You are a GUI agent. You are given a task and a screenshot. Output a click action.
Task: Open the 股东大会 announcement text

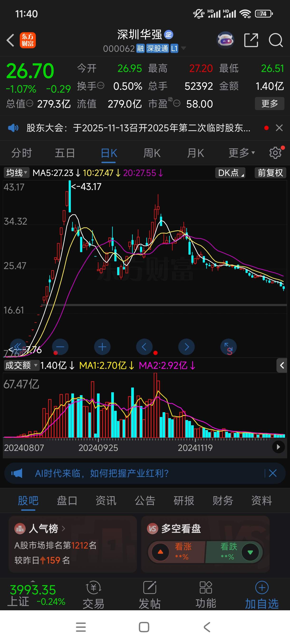[x=138, y=128]
